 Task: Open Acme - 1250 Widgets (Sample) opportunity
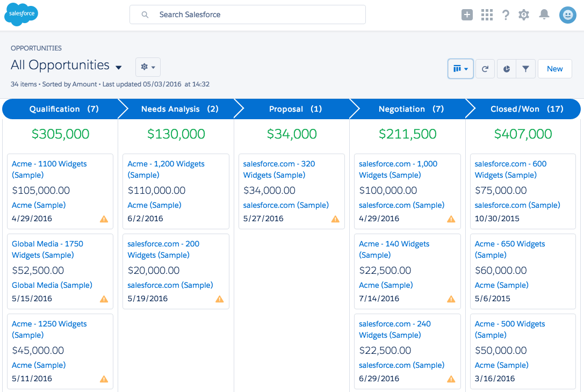pos(49,330)
